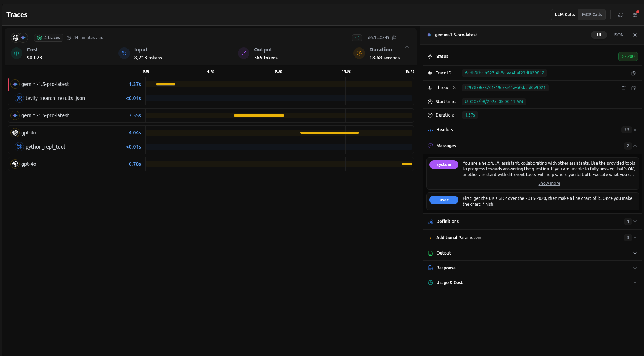
Task: Collapse the Messages section
Action: 635,146
